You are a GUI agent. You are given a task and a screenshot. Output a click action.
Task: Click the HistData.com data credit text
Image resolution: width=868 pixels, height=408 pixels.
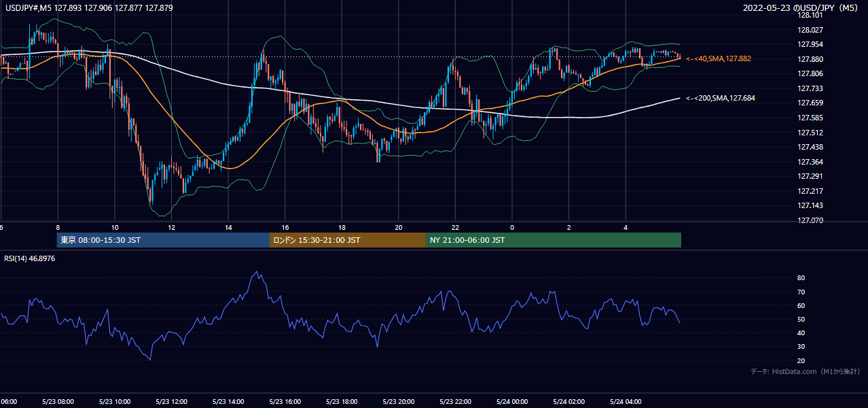pyautogui.click(x=806, y=371)
